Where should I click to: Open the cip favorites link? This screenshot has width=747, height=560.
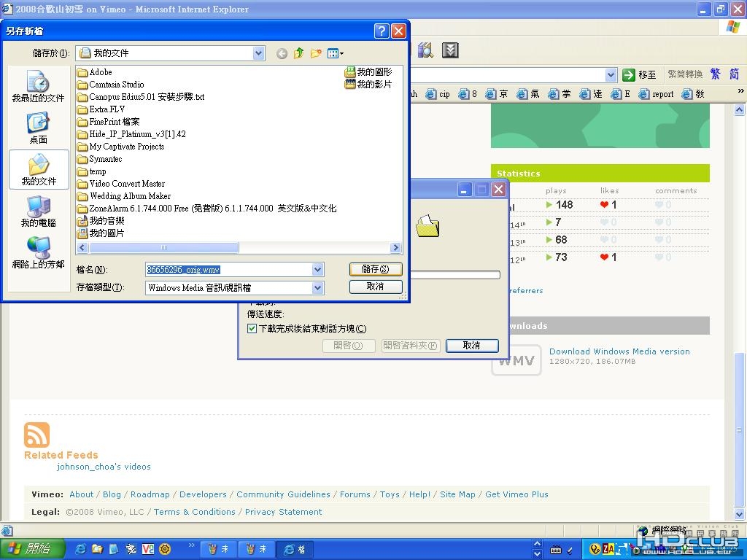tap(438, 94)
